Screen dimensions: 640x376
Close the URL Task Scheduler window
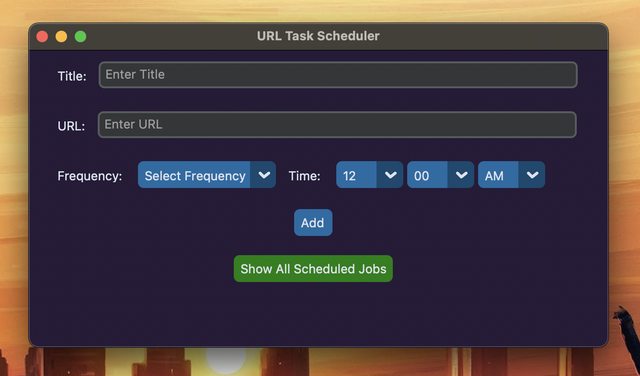(x=42, y=37)
